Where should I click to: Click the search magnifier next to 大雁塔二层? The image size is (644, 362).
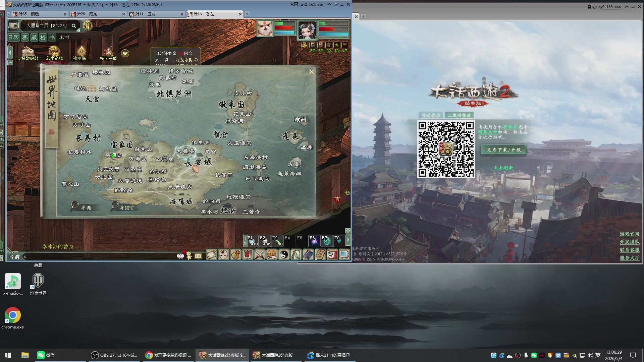point(74,26)
